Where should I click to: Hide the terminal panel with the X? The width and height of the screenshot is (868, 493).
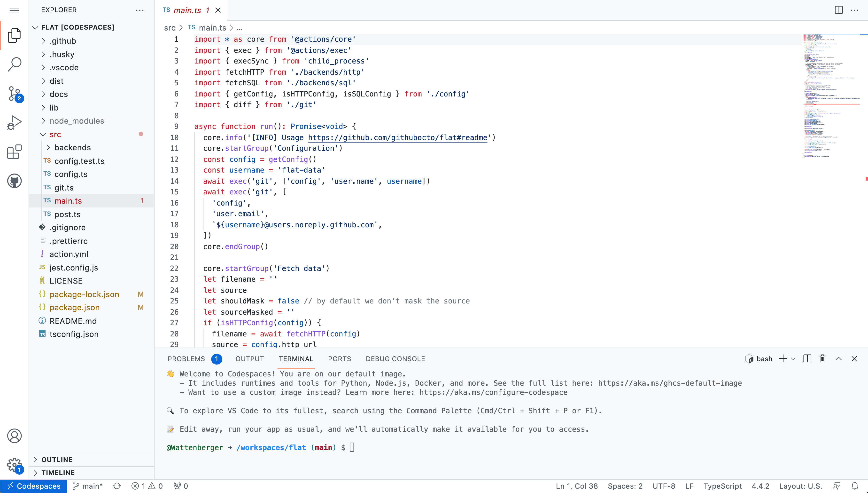click(x=854, y=358)
